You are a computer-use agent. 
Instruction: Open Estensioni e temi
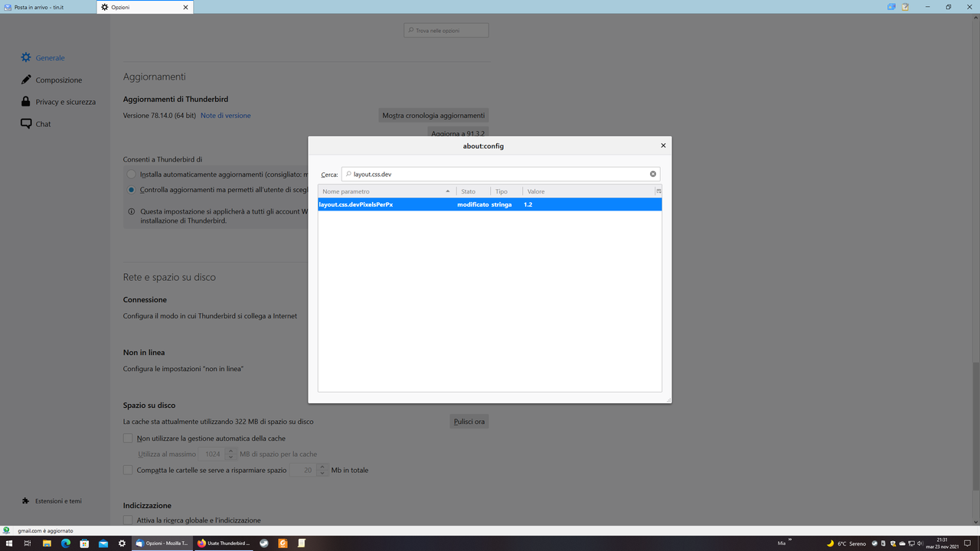[59, 500]
